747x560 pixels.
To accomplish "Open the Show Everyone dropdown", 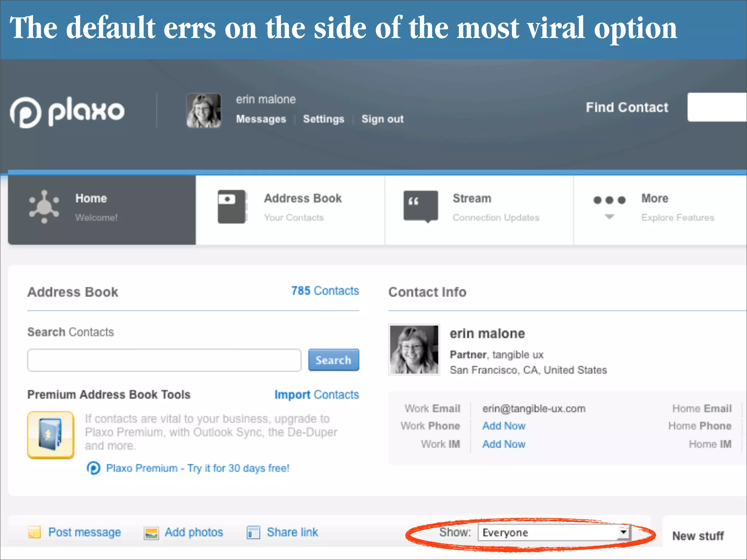I will [554, 533].
